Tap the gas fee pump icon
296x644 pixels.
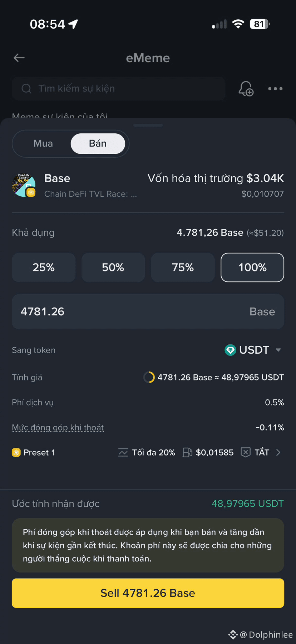click(187, 453)
